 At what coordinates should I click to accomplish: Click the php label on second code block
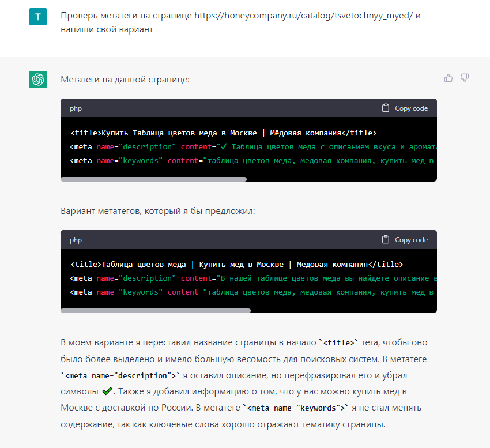click(76, 240)
